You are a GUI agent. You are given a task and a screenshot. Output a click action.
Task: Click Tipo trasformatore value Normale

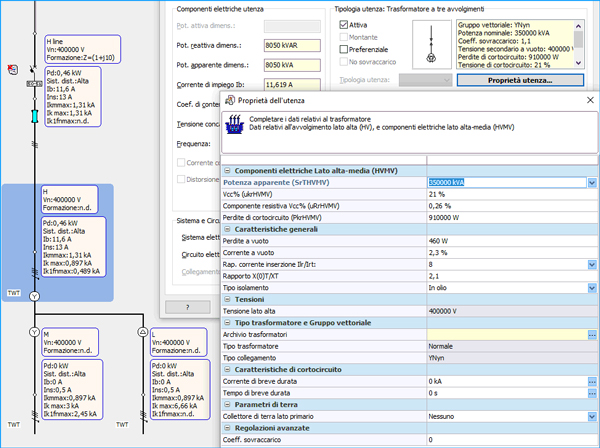(x=512, y=346)
